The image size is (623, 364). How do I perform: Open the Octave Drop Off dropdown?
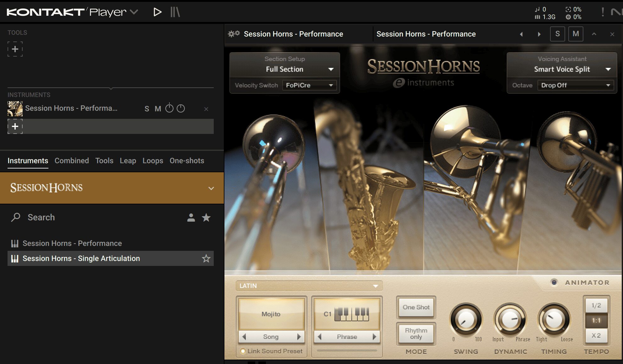pyautogui.click(x=576, y=85)
